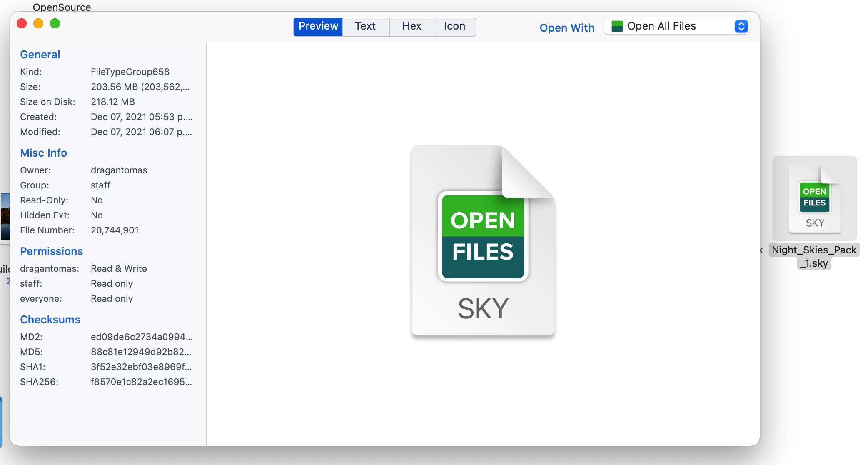
Task: Switch to the Hex tab
Action: (x=412, y=26)
